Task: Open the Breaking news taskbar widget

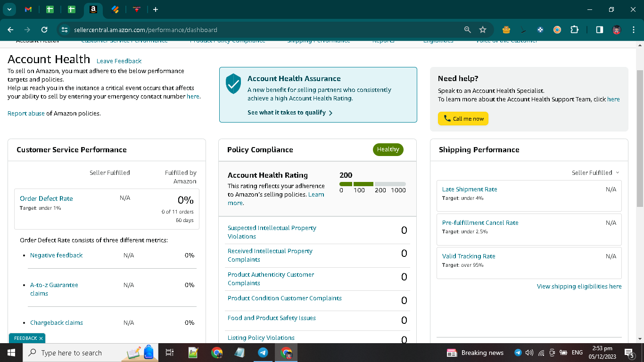Action: (475, 353)
